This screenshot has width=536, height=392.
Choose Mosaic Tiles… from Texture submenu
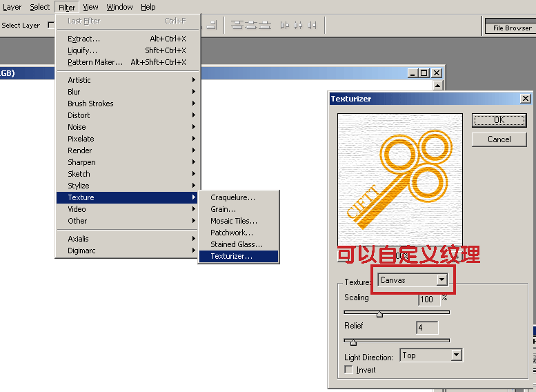click(239, 221)
